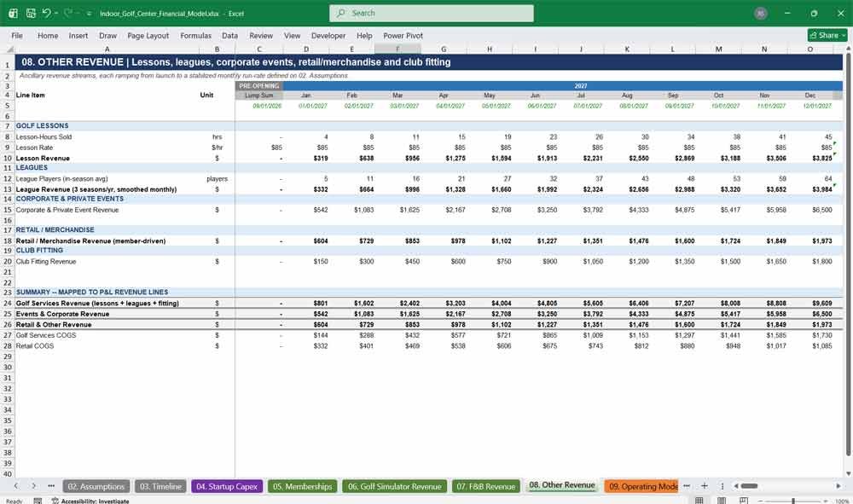Screen dimensions: 853x504
Task: Click the Share button
Action: (x=827, y=35)
